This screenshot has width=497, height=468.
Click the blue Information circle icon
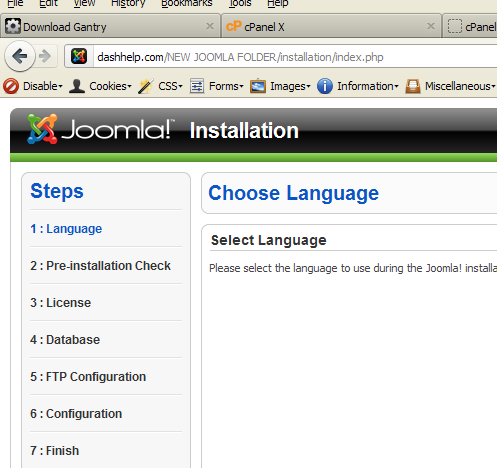click(325, 86)
